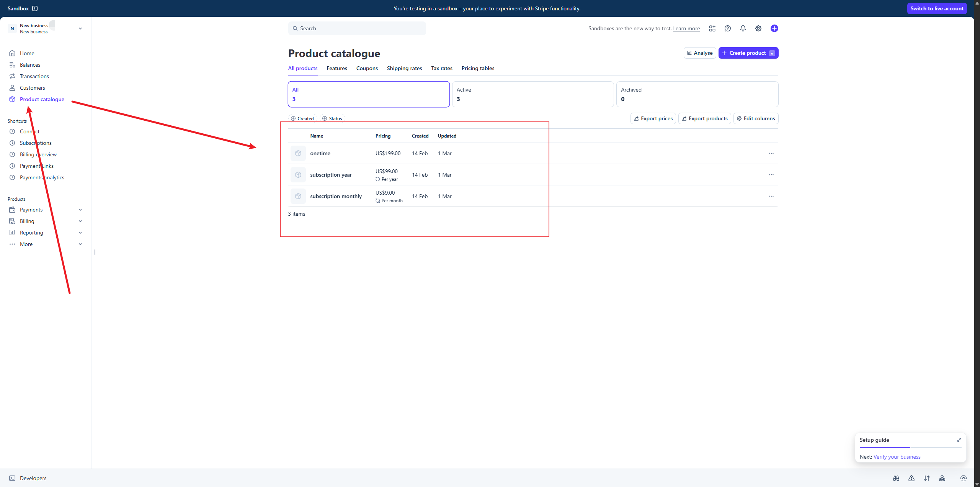Expand the Payments sidebar section
The image size is (980, 487).
pos(80,210)
